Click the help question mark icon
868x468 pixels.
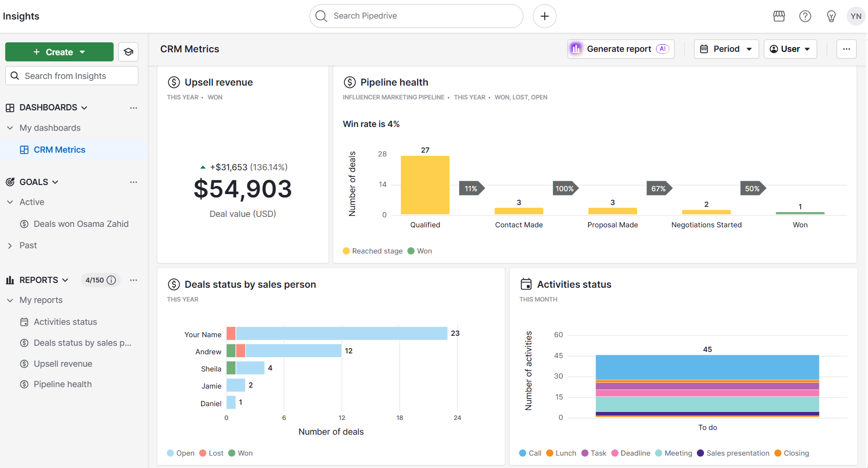(805, 16)
